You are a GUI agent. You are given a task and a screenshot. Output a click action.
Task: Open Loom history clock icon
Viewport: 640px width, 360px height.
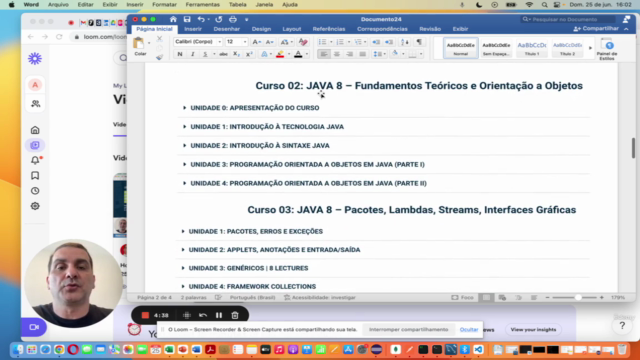35,191
